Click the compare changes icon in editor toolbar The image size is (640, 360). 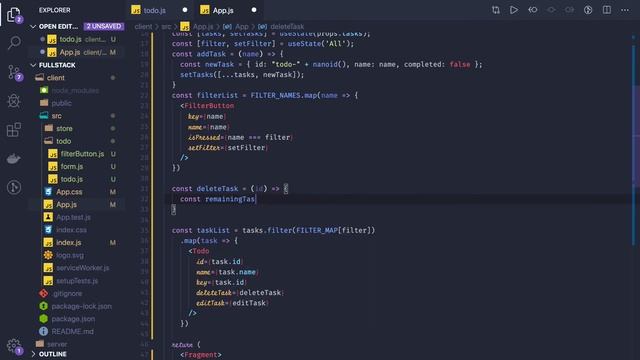click(496, 10)
